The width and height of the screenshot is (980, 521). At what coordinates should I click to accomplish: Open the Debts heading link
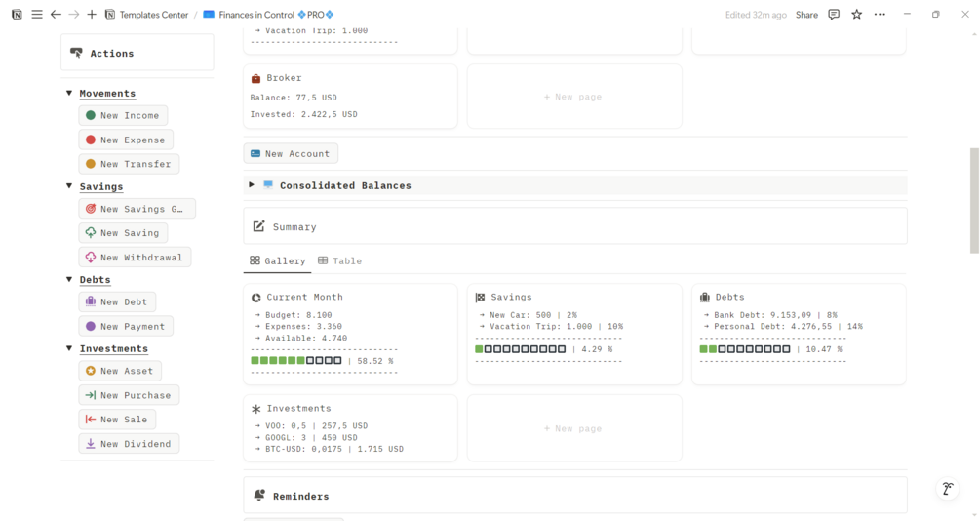(x=95, y=280)
